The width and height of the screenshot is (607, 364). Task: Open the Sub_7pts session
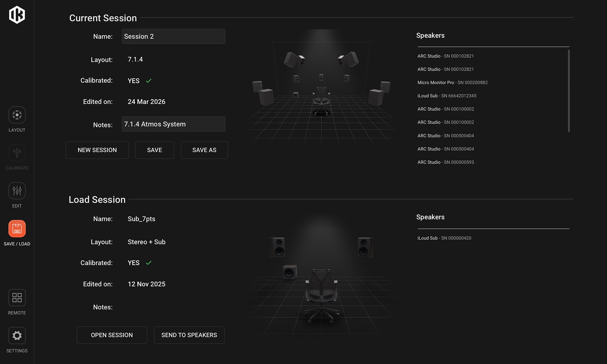112,335
